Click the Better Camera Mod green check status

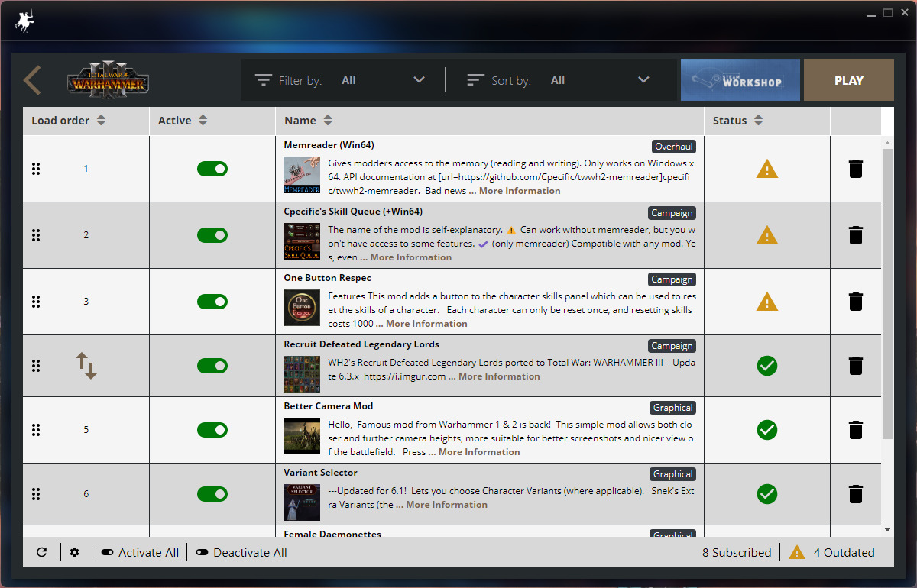(x=767, y=430)
